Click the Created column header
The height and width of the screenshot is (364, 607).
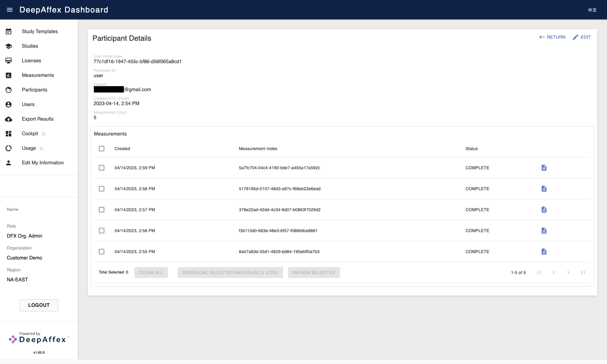pos(122,149)
